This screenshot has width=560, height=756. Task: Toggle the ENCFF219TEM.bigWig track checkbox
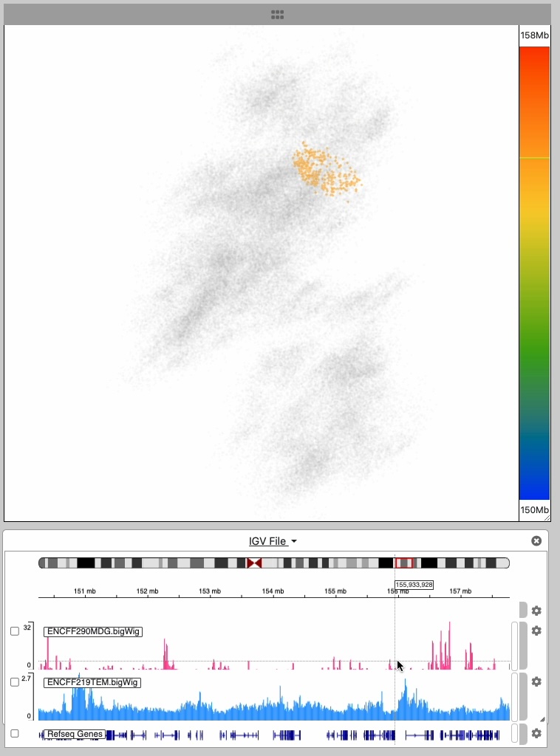pyautogui.click(x=15, y=682)
